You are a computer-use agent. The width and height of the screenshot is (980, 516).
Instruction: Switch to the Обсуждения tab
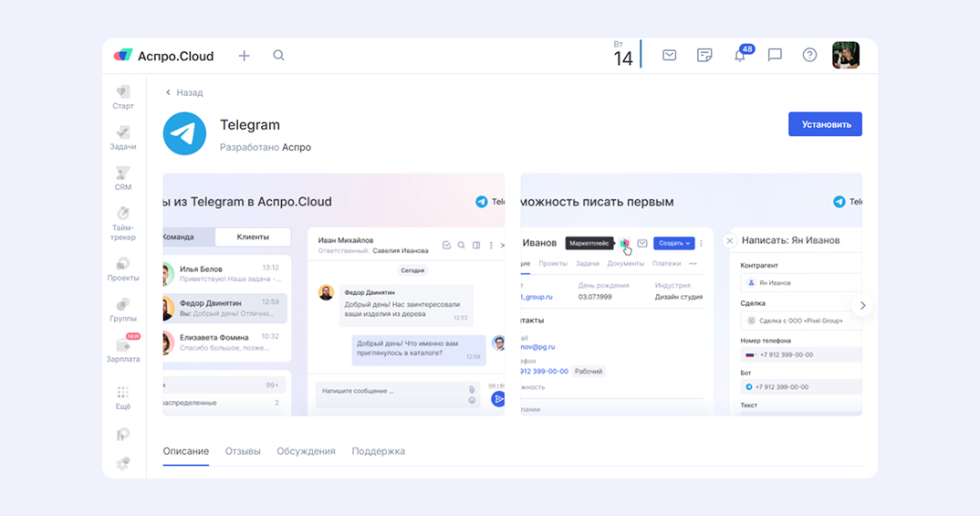tap(307, 451)
